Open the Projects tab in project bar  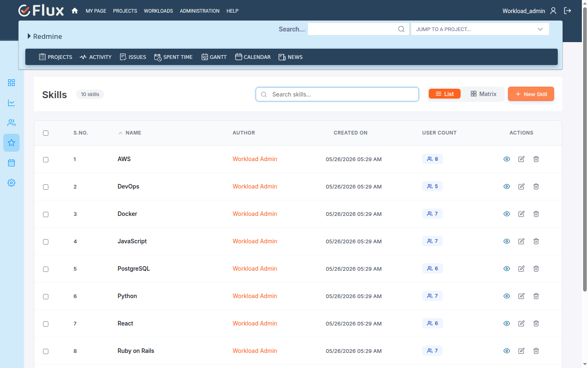pyautogui.click(x=56, y=57)
